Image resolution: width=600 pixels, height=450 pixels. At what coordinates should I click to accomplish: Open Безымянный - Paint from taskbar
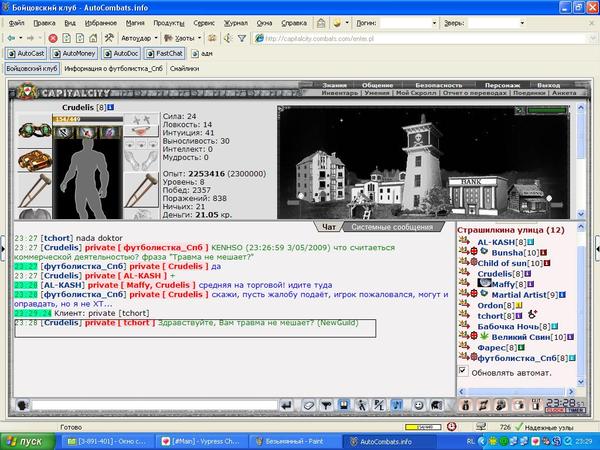tap(295, 441)
